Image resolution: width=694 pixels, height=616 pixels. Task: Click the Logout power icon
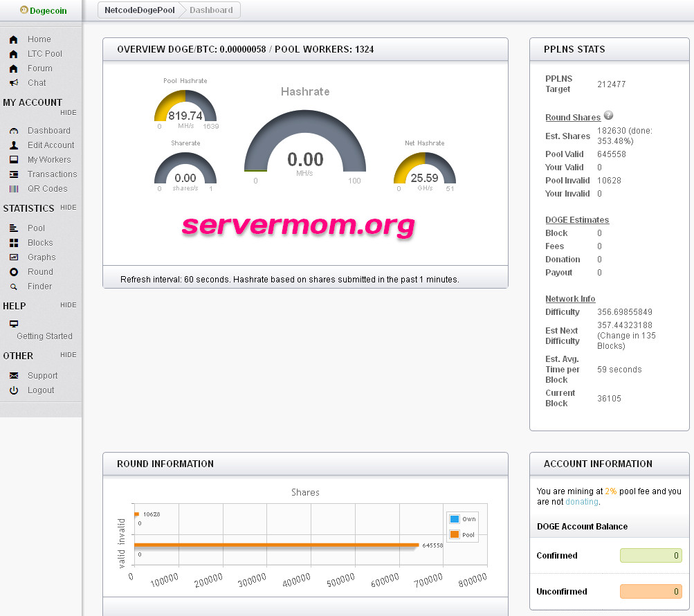(14, 390)
